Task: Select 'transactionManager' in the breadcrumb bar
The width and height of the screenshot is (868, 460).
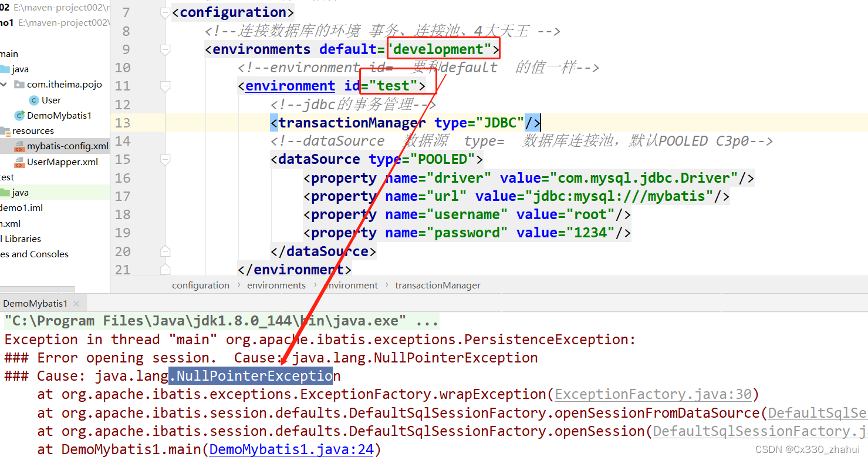Action: (x=438, y=286)
